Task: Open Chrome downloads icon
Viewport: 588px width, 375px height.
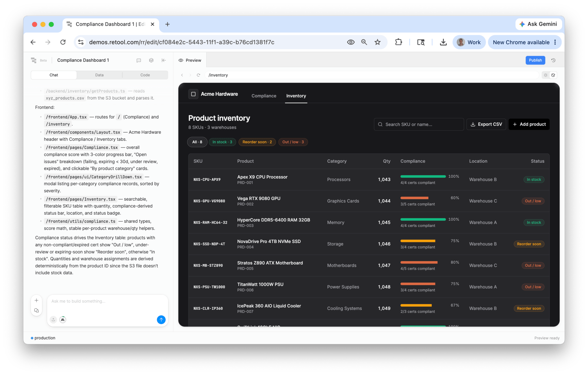Action: 443,42
